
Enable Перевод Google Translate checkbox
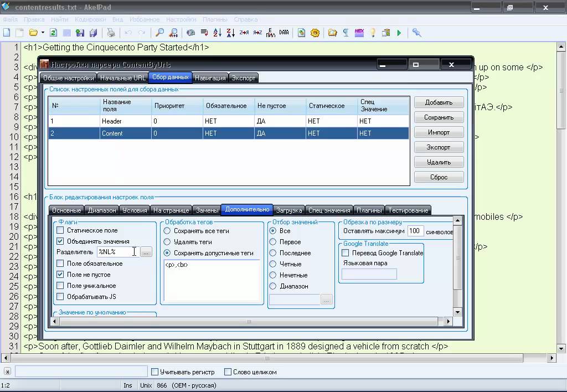click(346, 253)
